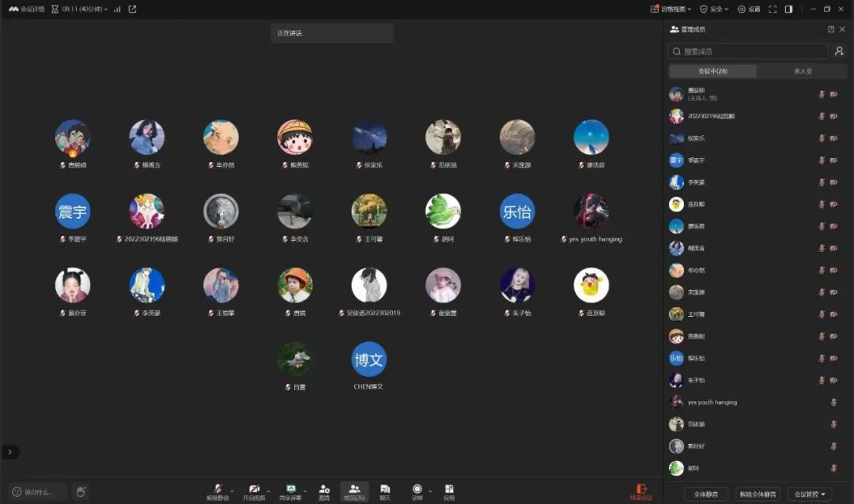854x504 pixels.
Task: Start recording with the 录制 icon
Action: pos(417,490)
